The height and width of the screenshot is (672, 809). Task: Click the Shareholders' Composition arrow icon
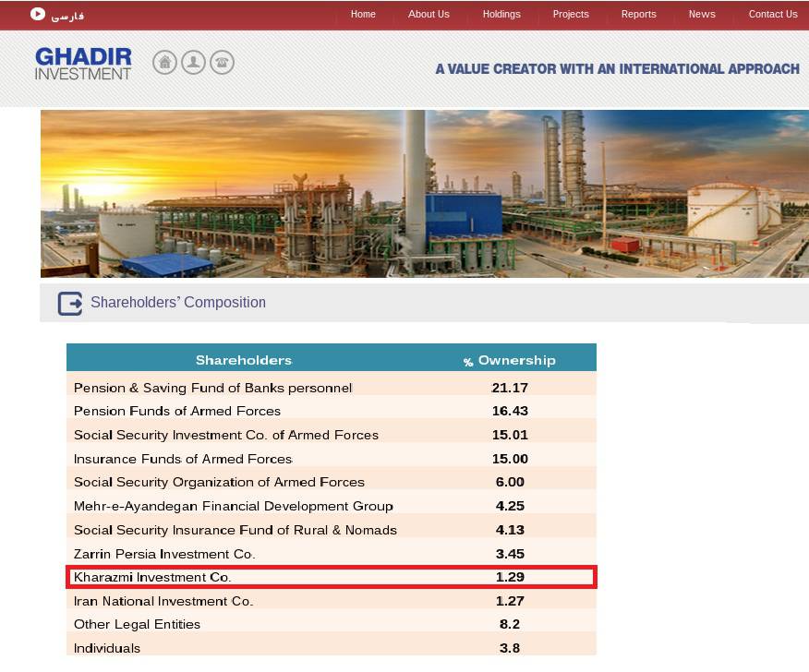click(69, 304)
